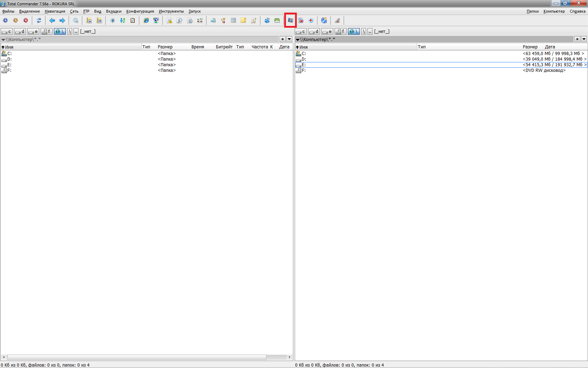This screenshot has height=368, width=588.
Task: Open right panel directory history dropdown
Action: click(x=584, y=39)
